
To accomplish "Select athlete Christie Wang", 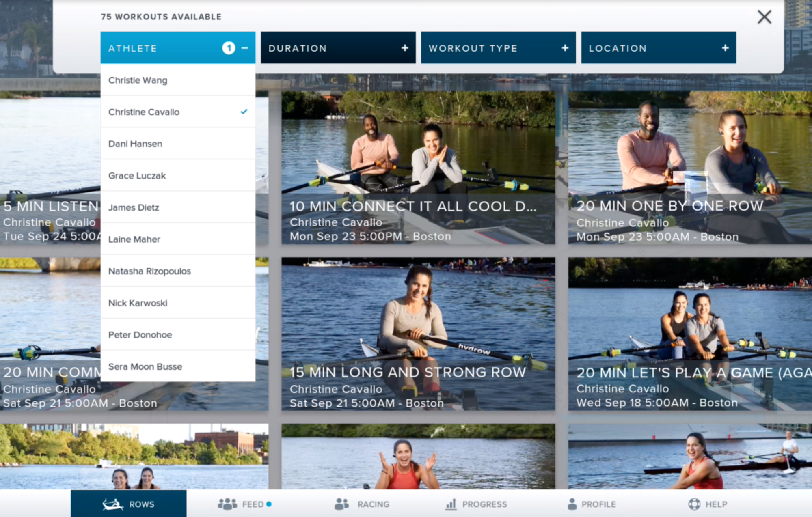I will pos(178,80).
